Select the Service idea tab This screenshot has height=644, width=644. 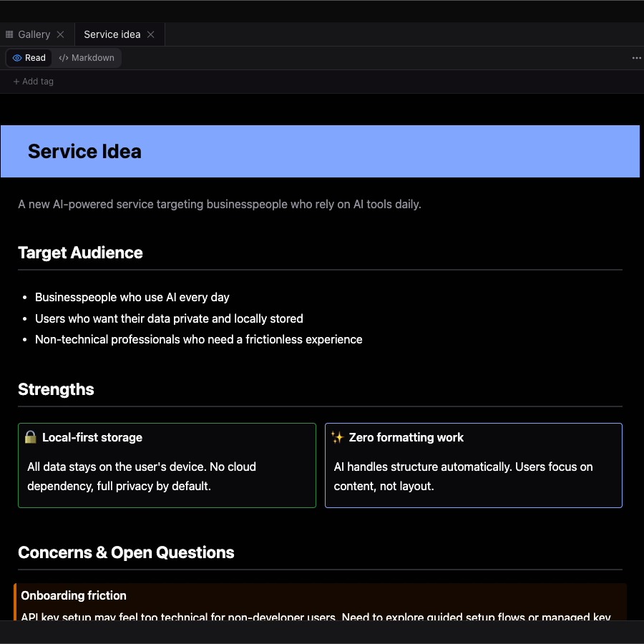[x=112, y=34]
